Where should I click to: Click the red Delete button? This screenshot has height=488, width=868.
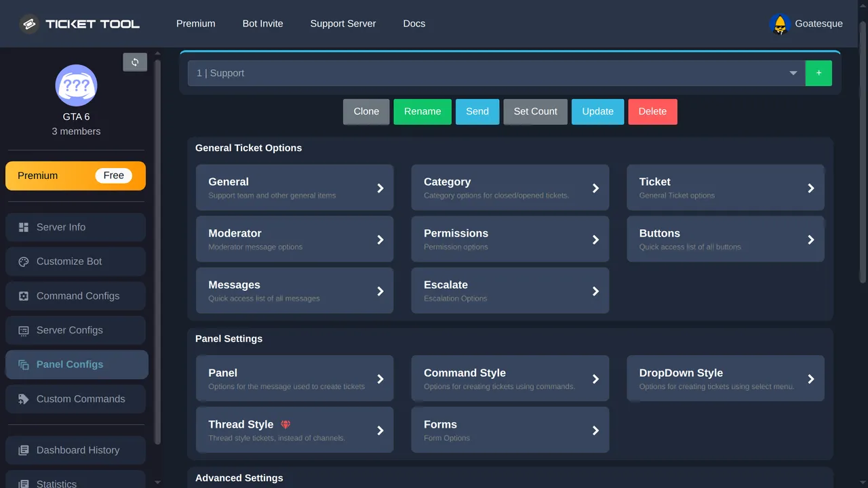coord(652,112)
